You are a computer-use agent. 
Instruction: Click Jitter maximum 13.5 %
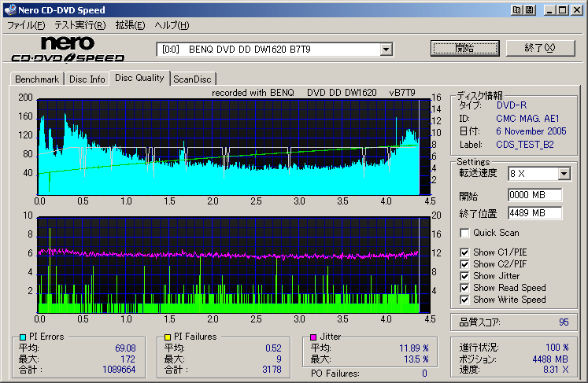416,359
